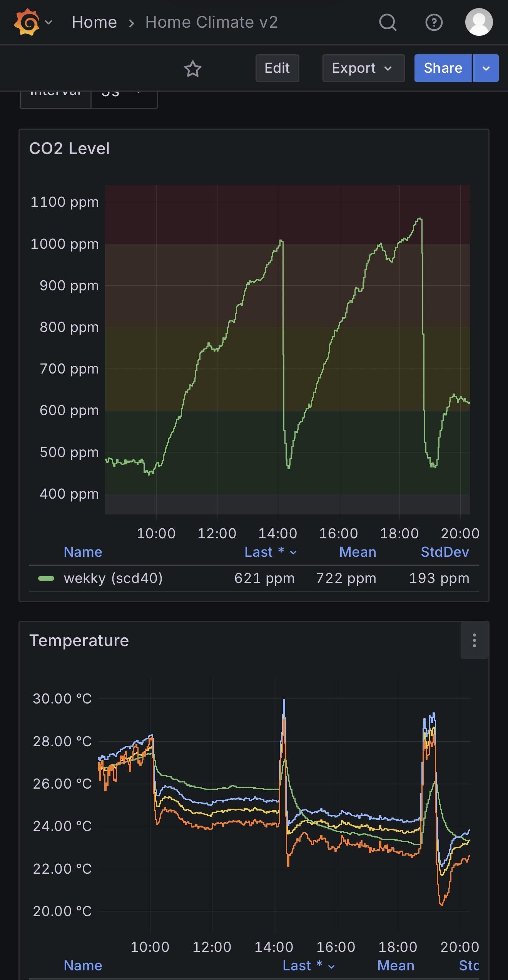
Task: Click green wekky series color swatch
Action: pyautogui.click(x=46, y=578)
